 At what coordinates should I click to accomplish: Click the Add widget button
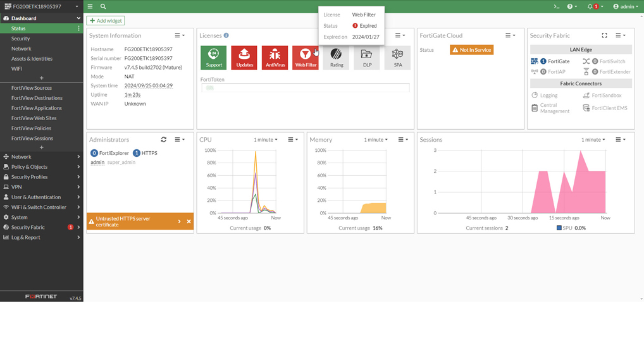pyautogui.click(x=106, y=20)
